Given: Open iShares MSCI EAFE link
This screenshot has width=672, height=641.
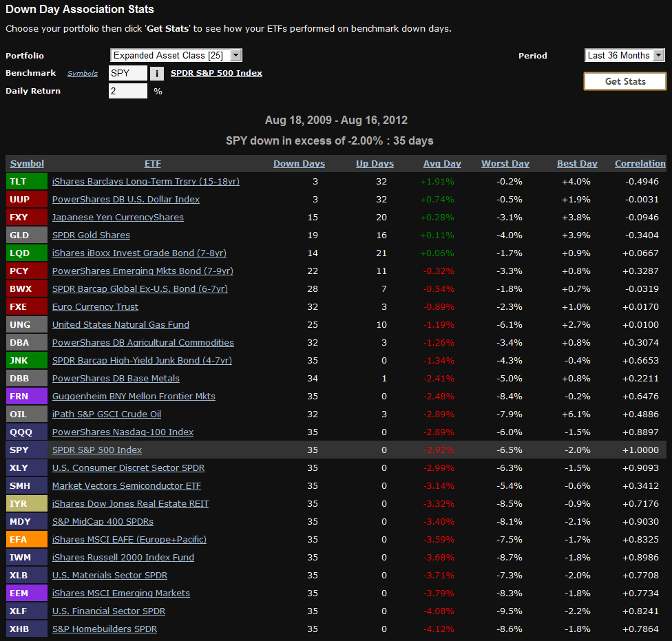Looking at the screenshot, I should pos(129,540).
